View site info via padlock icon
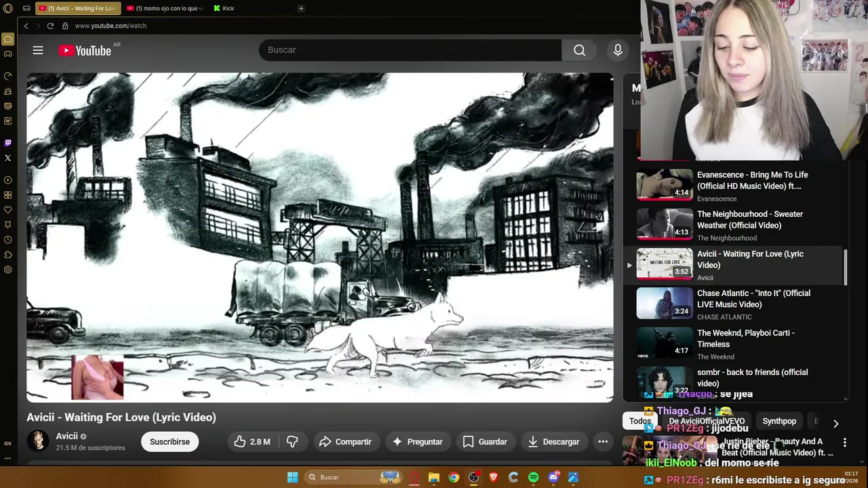The width and height of the screenshot is (868, 488). click(65, 26)
